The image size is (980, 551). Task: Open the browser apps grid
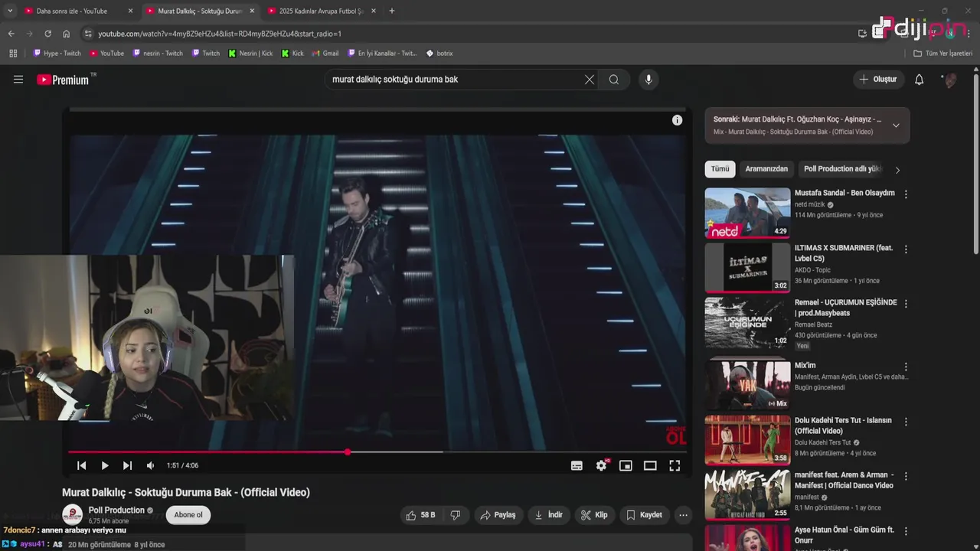(13, 54)
